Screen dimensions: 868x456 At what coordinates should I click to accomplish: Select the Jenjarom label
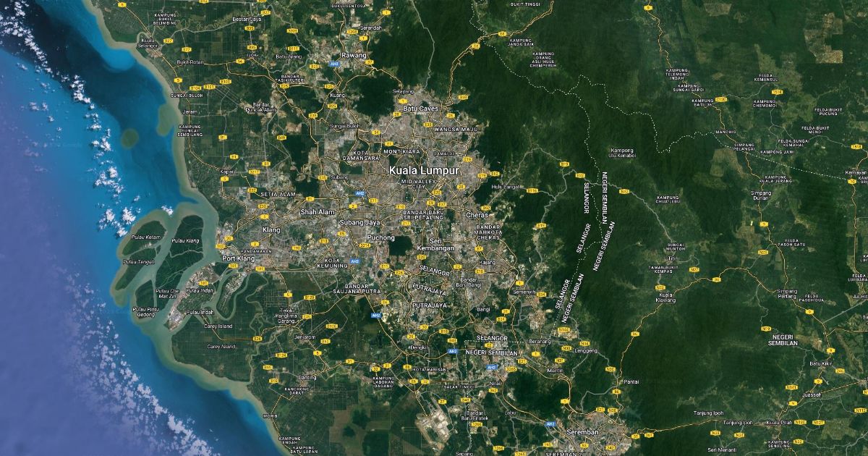pyautogui.click(x=305, y=337)
